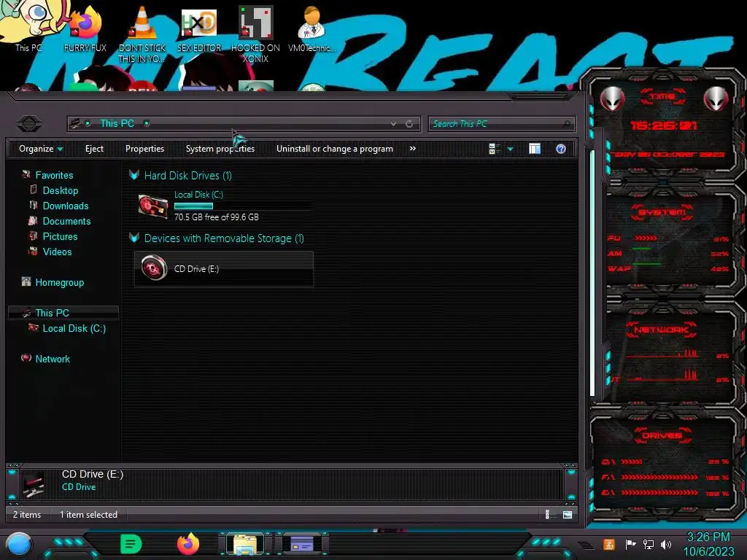
Task: Open the Organize menu
Action: tap(41, 149)
